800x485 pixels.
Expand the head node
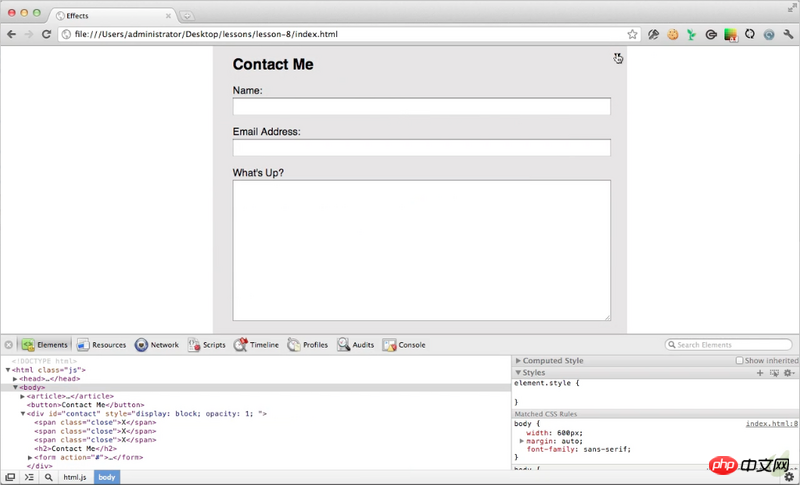click(x=15, y=379)
